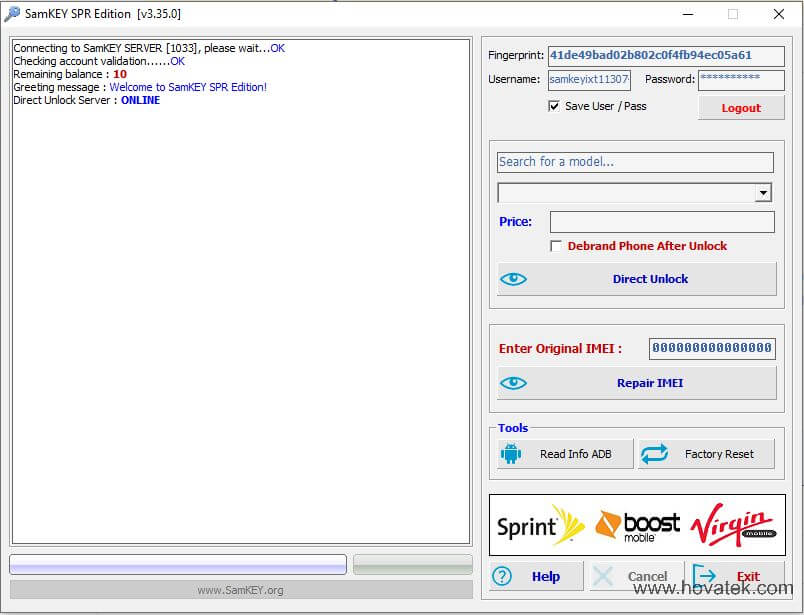Click the progress bar at the bottom
The image size is (804, 615).
[x=178, y=564]
